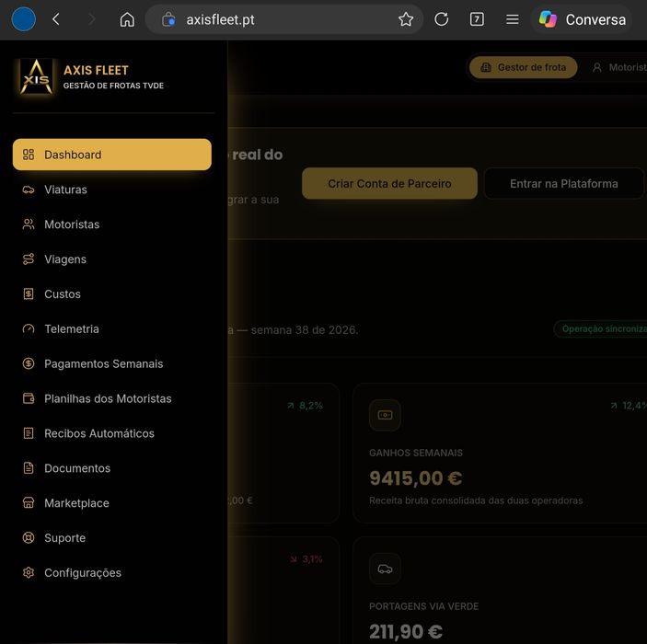The height and width of the screenshot is (644, 647).
Task: Open Telemetria from sidebar
Action: [112, 328]
